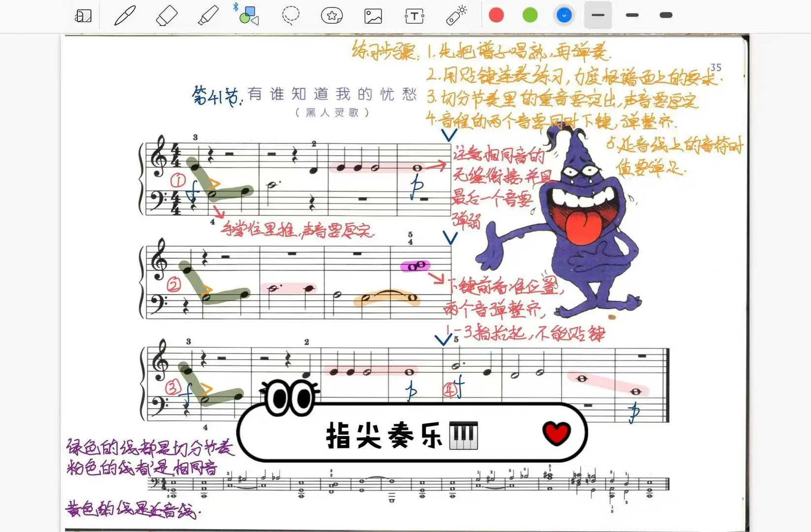
Task: Open the page navigation panel
Action: (x=83, y=15)
